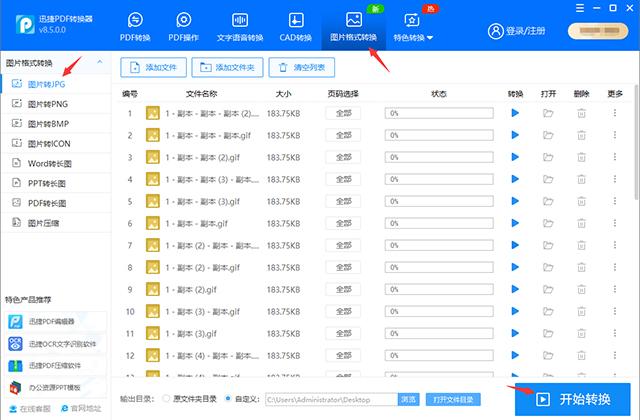The image size is (640, 420).
Task: Open 迅捷PDF编辑器 product recommendation
Action: (x=56, y=322)
